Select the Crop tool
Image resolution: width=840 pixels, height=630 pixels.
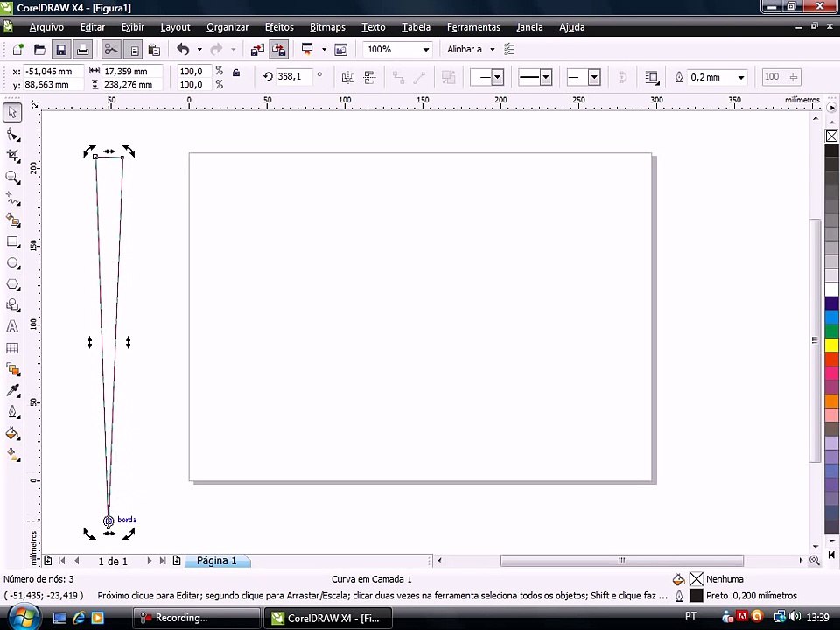12,156
